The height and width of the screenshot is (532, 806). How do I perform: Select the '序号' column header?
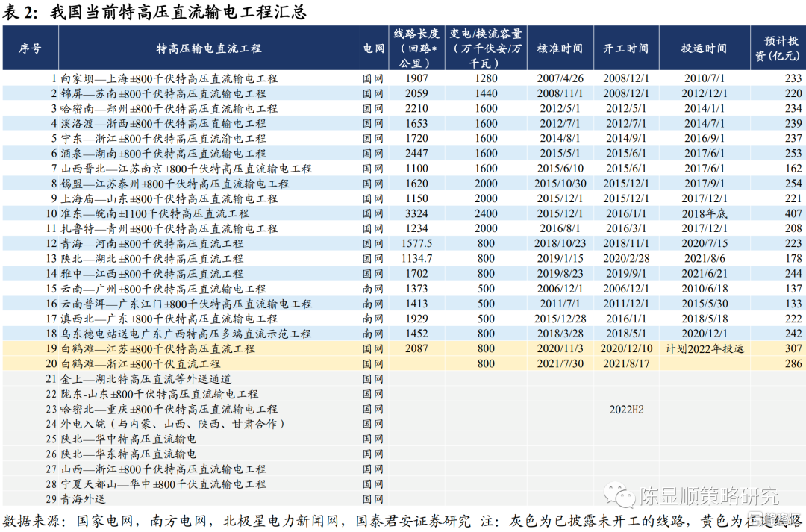coord(30,48)
